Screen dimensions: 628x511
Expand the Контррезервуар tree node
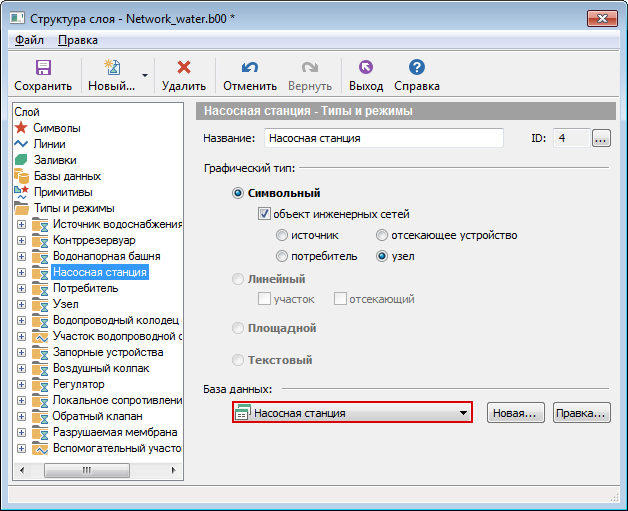(x=21, y=240)
